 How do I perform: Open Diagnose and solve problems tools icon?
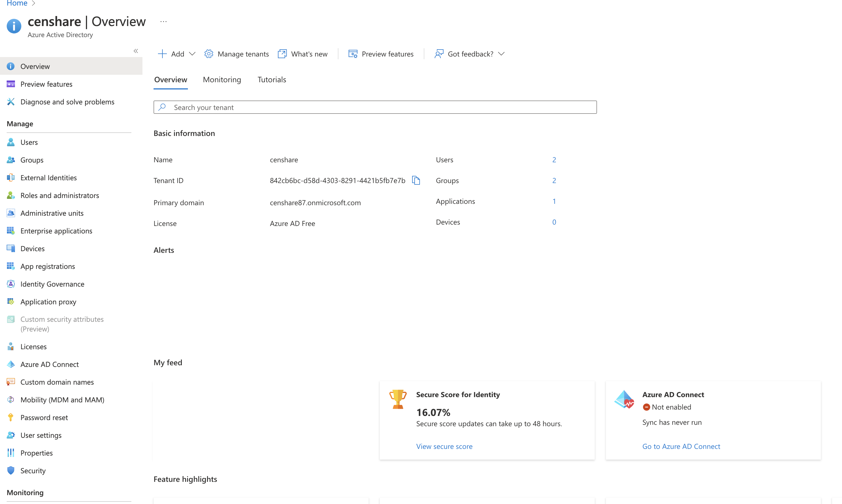tap(11, 102)
